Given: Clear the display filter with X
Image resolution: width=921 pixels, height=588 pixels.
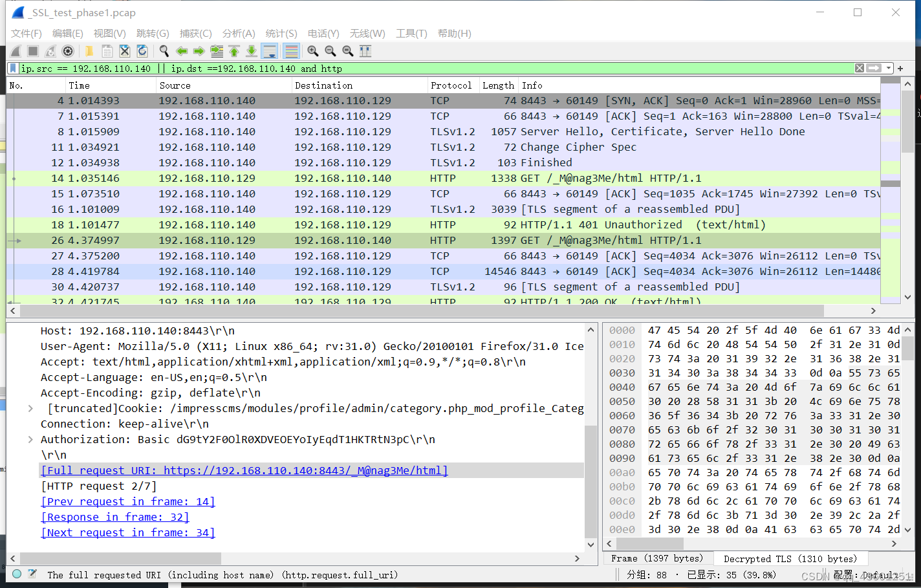Looking at the screenshot, I should [x=860, y=68].
